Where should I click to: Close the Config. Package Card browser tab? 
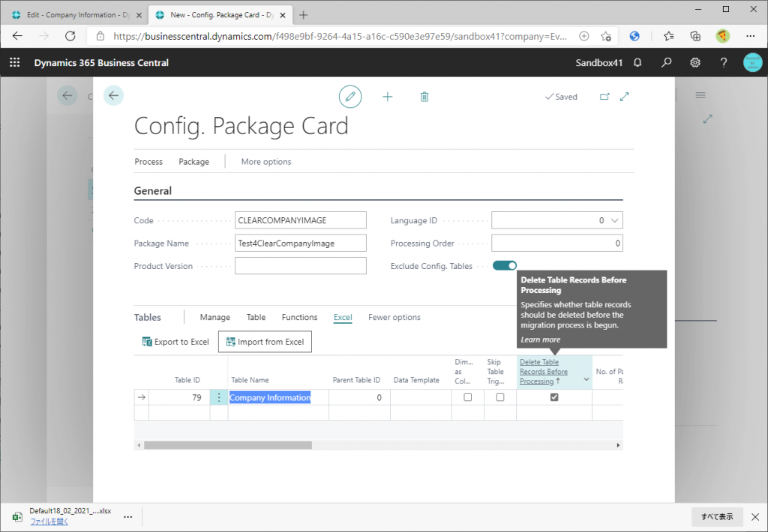point(283,15)
